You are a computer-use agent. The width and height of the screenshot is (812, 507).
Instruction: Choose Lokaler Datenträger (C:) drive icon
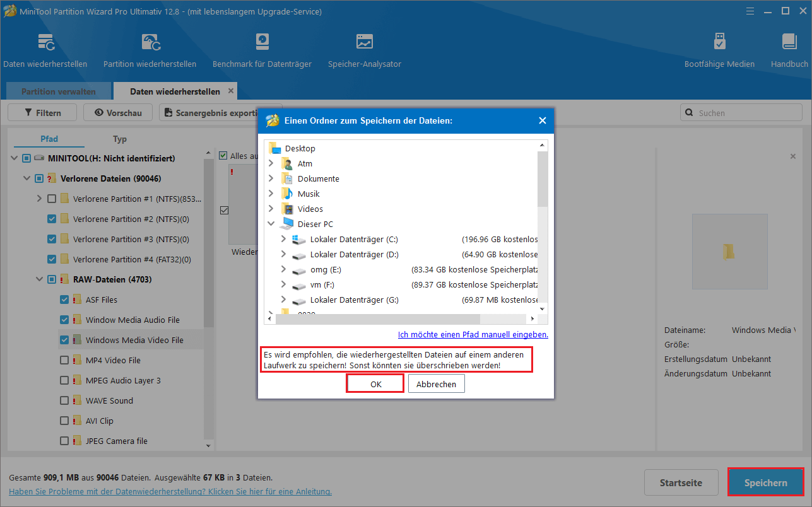(x=299, y=239)
